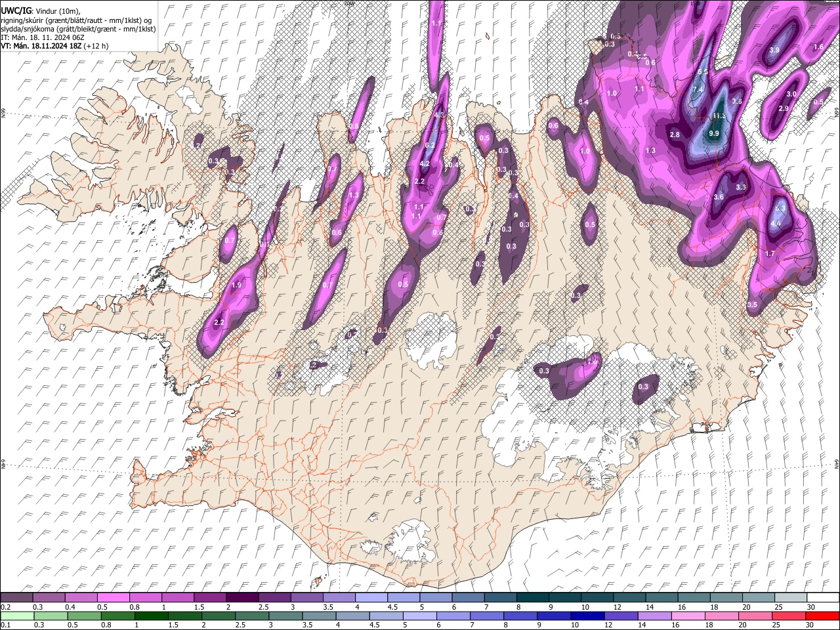Click the '0.4' label on the snow scale
The image size is (840, 630).
[70, 607]
